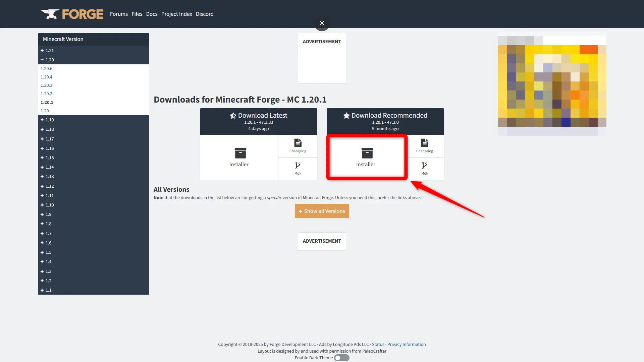Select plain 1.20 version link

(45, 111)
